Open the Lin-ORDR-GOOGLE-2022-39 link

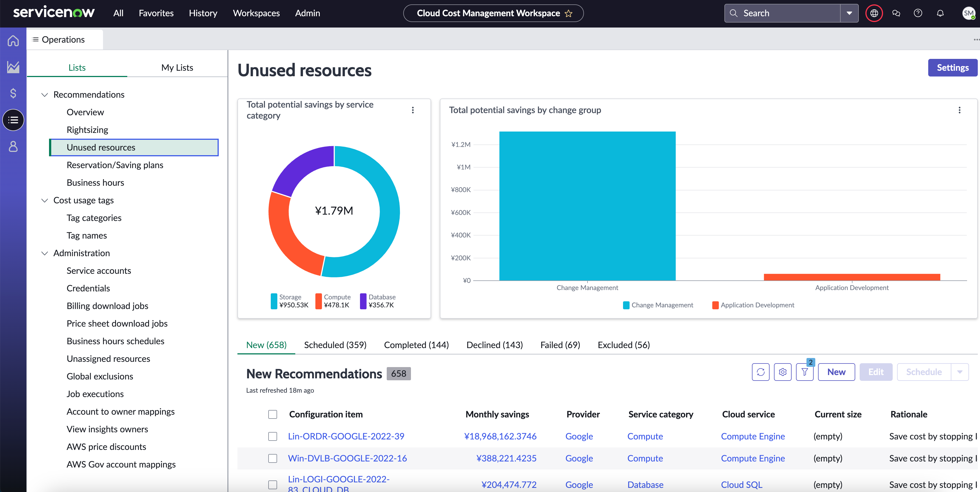point(346,436)
